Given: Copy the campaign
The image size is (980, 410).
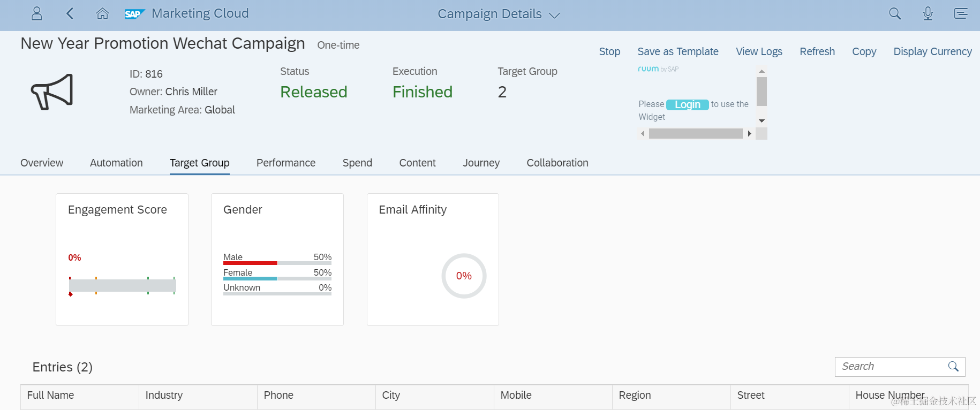Looking at the screenshot, I should [864, 51].
